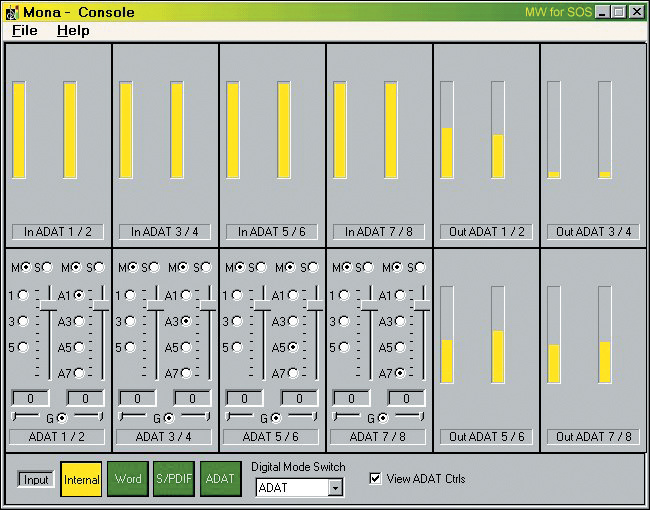Select output 1 radio in ADAT 3/4 strip
The width and height of the screenshot is (650, 510).
coord(129,296)
